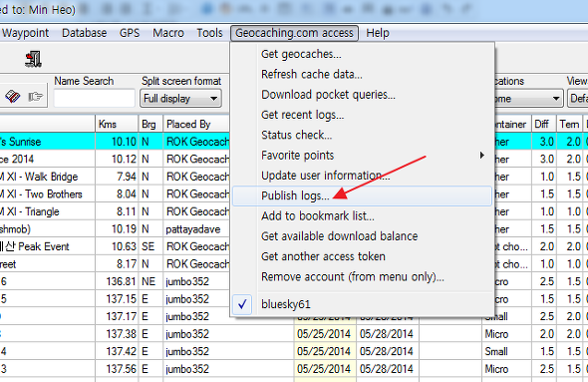Select Update user information...
This screenshot has width=588, height=382.
362,176
